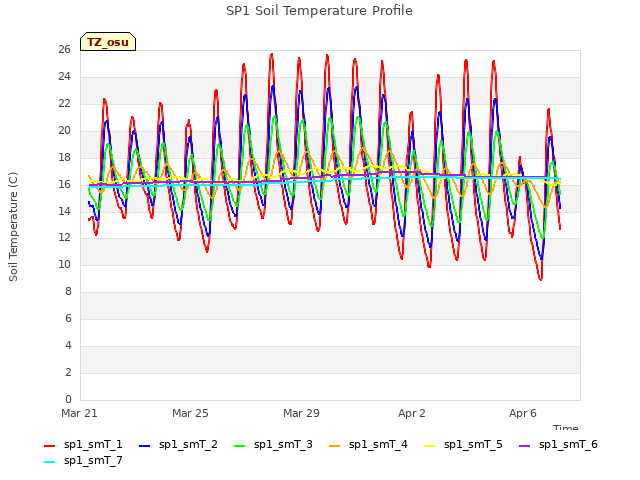
Task: Click the 20 y-axis tick label
Action: (x=64, y=130)
